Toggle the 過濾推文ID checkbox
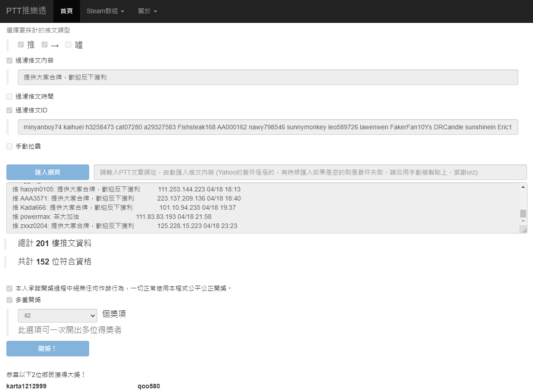Screen dimensions: 533x392 point(10,110)
